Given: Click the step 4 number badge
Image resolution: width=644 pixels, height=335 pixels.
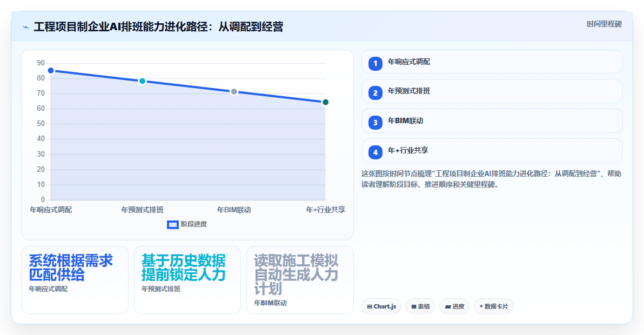Looking at the screenshot, I should point(375,152).
